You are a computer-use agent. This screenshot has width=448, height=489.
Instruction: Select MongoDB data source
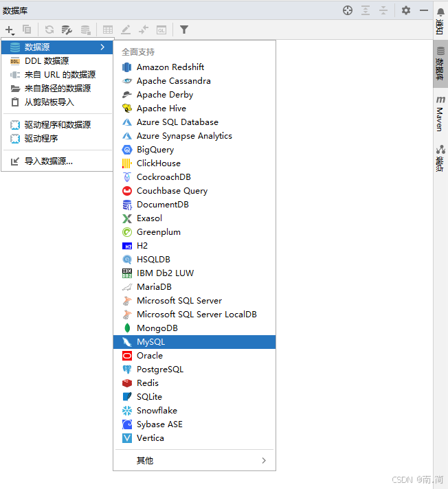[194, 328]
